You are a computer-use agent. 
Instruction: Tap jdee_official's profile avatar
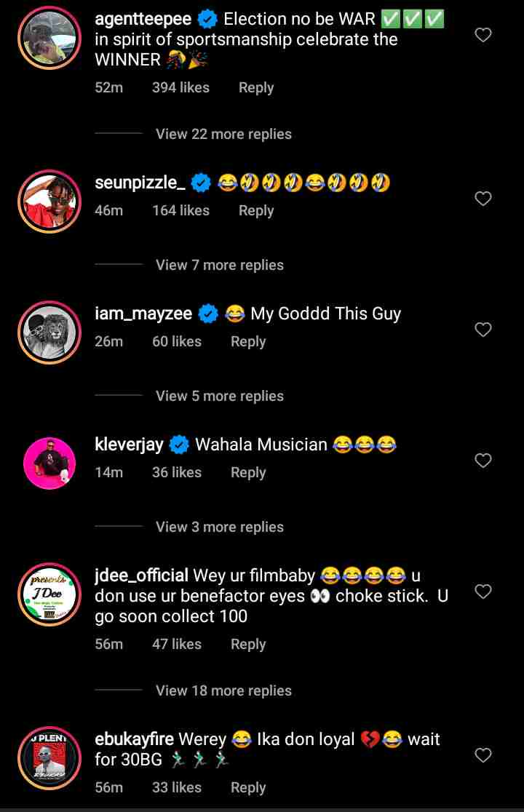[x=49, y=594]
